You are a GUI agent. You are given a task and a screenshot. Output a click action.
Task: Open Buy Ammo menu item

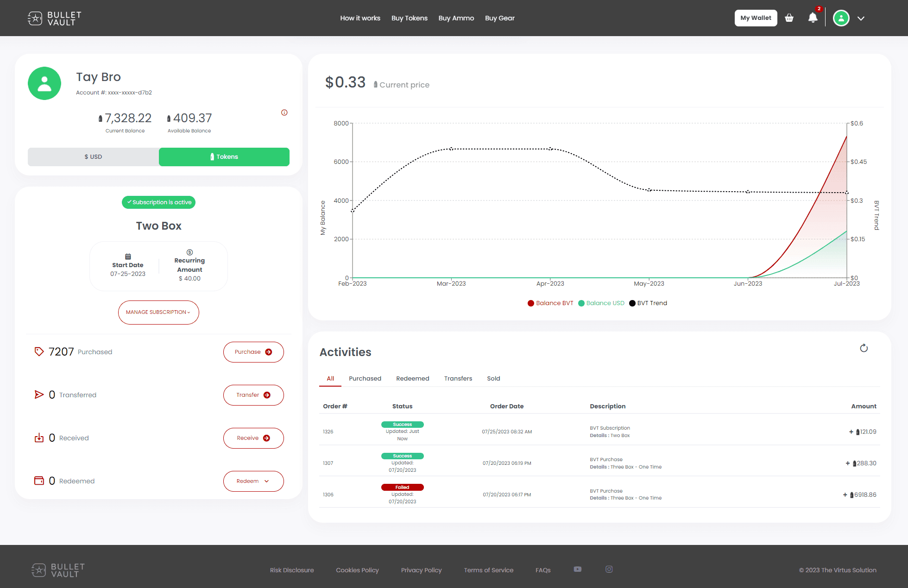[456, 18]
